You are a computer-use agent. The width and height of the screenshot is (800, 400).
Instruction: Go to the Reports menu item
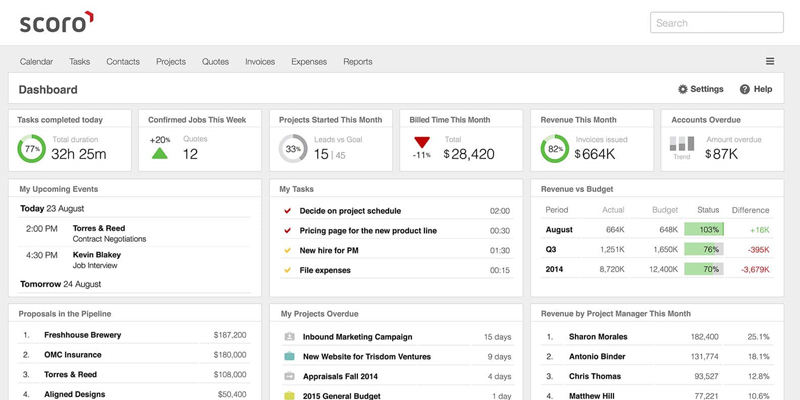point(358,62)
